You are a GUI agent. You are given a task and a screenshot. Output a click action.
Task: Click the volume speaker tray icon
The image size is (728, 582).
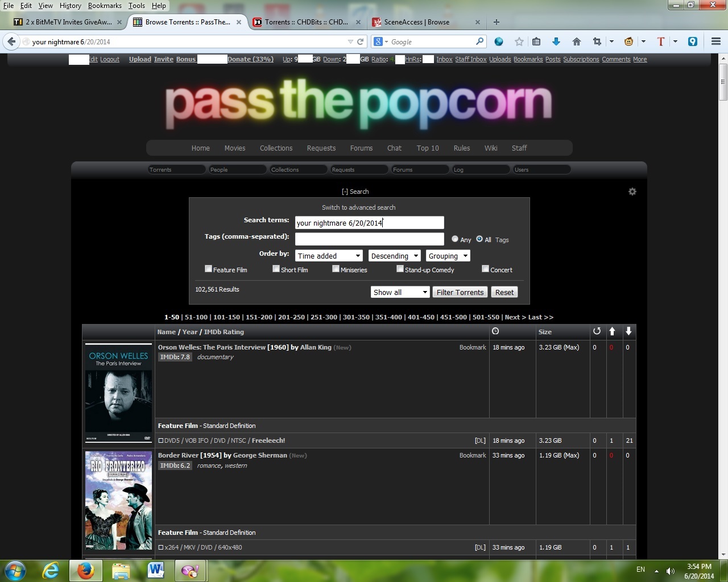(671, 571)
